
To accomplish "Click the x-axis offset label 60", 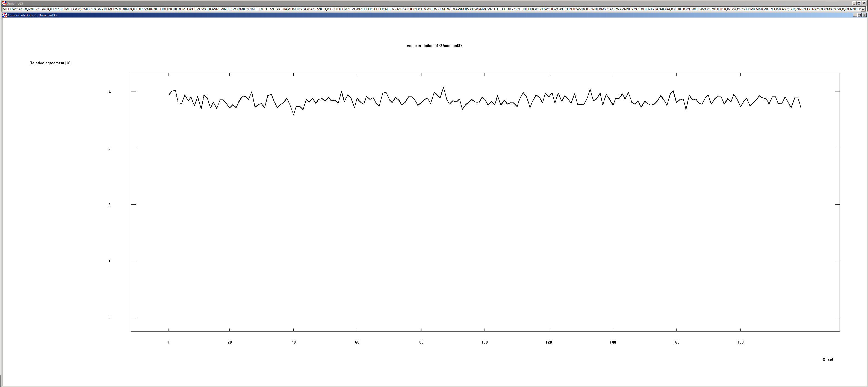I will [x=357, y=342].
